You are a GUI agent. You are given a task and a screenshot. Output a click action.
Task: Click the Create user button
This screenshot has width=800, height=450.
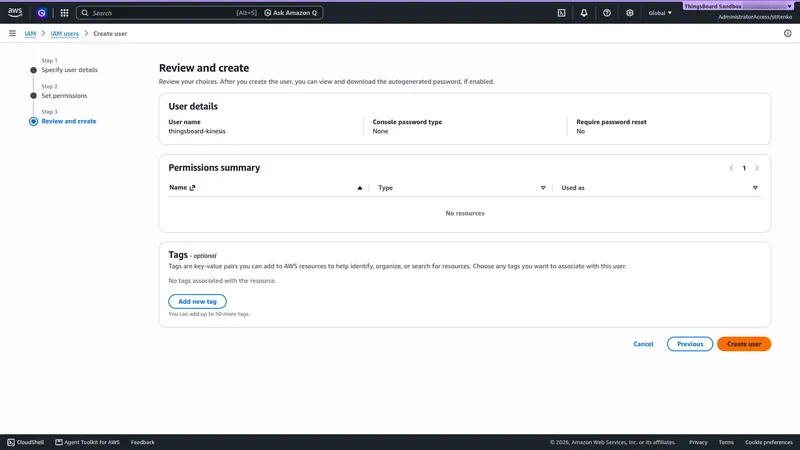coord(744,344)
